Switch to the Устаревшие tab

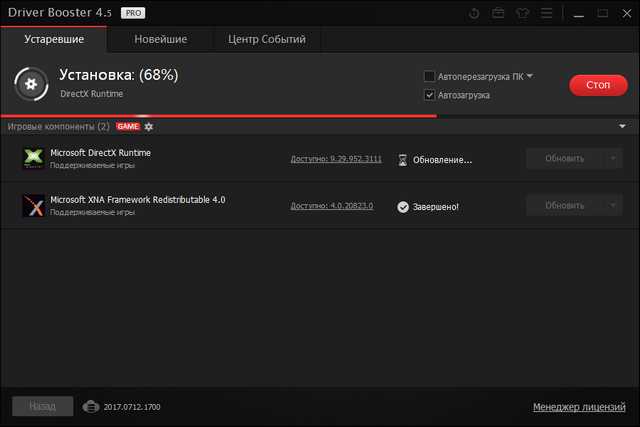click(54, 40)
